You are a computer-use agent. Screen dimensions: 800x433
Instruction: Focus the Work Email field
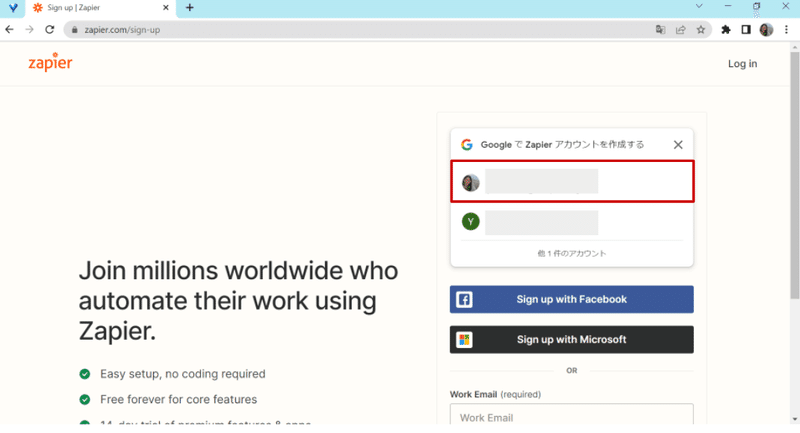[x=571, y=416]
